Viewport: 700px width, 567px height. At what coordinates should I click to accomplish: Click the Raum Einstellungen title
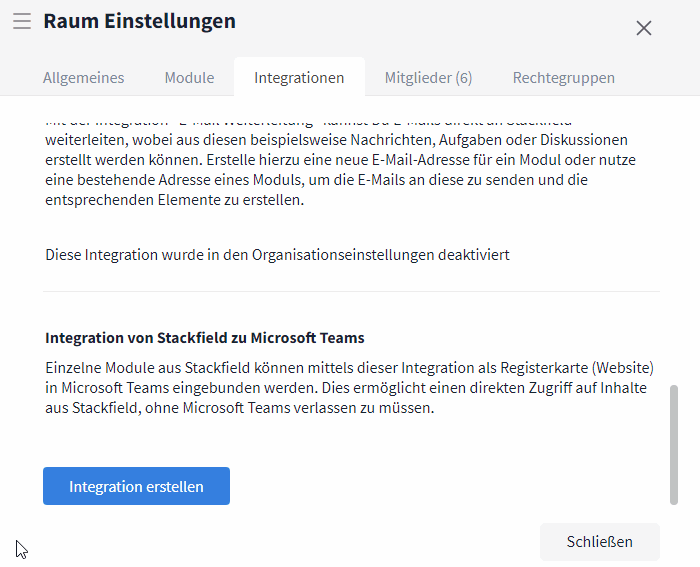[x=139, y=21]
